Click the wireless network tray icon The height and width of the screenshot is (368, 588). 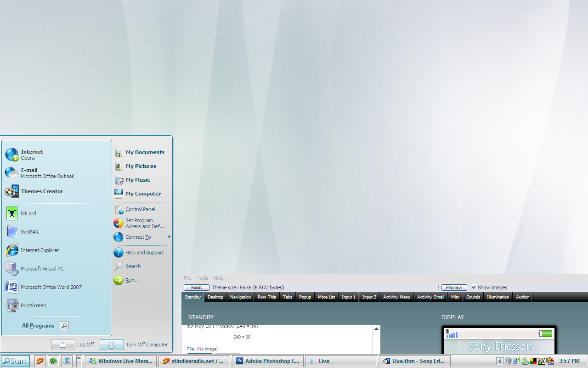tap(516, 361)
